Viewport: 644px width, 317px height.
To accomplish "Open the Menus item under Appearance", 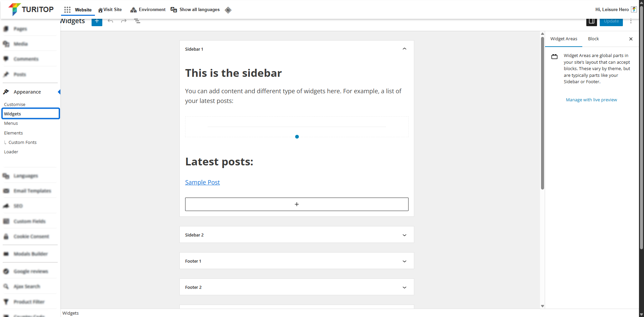I will 11,123.
